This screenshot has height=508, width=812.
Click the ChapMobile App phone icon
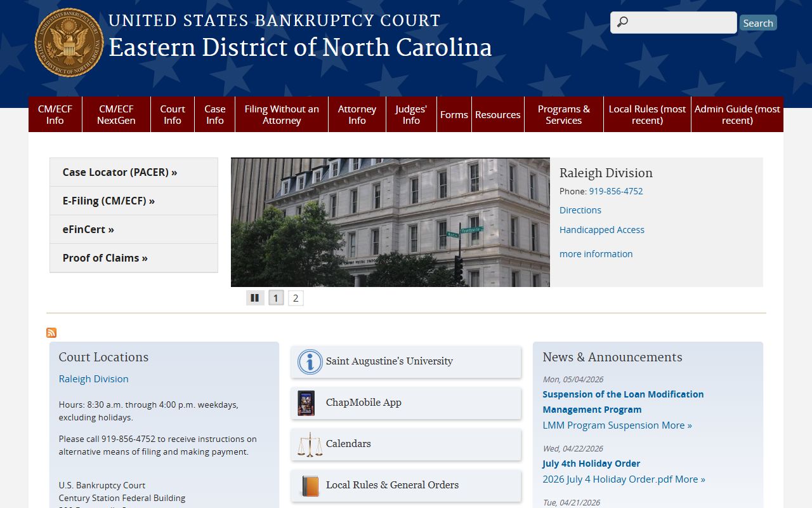(306, 403)
